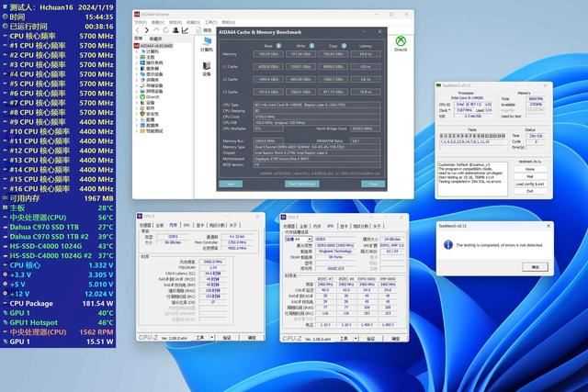Viewport: 588px width, 392px height.
Task: Click the TestMem5 log text area
Action: (472, 179)
